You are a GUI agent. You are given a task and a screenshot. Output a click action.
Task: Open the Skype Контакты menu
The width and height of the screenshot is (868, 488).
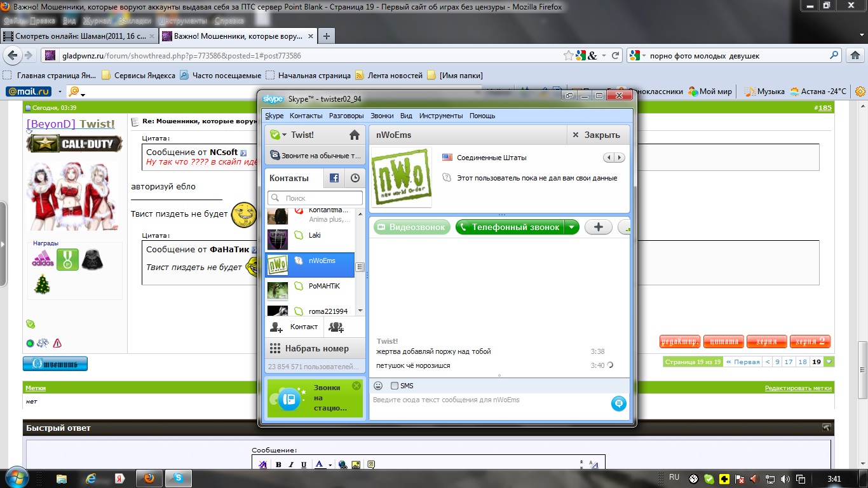point(306,116)
